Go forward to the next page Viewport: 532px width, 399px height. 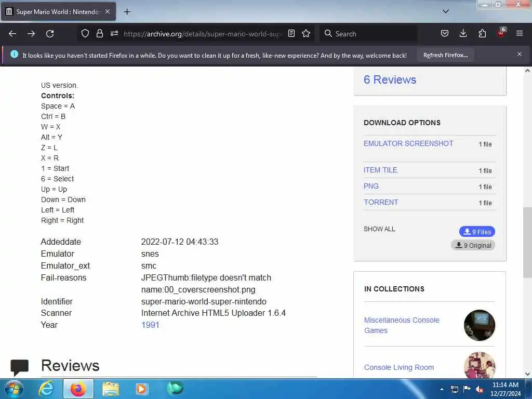click(31, 34)
